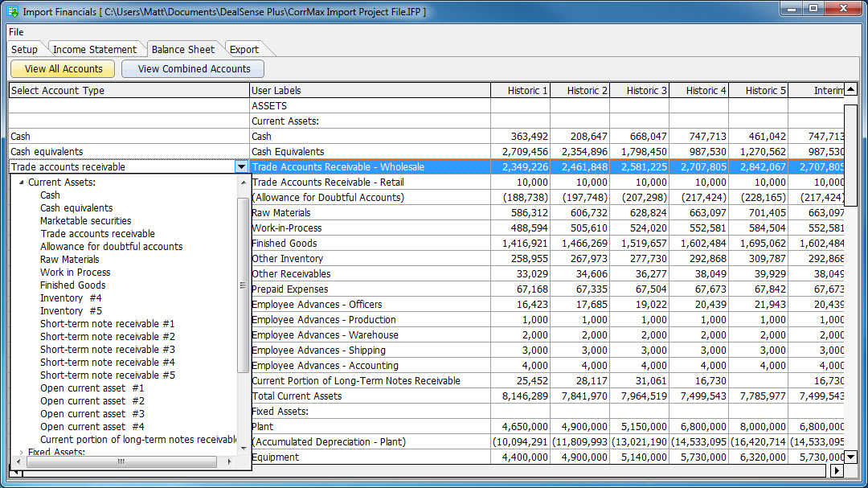Switch to the Setup tab
Viewport: 868px width, 488px height.
point(25,48)
